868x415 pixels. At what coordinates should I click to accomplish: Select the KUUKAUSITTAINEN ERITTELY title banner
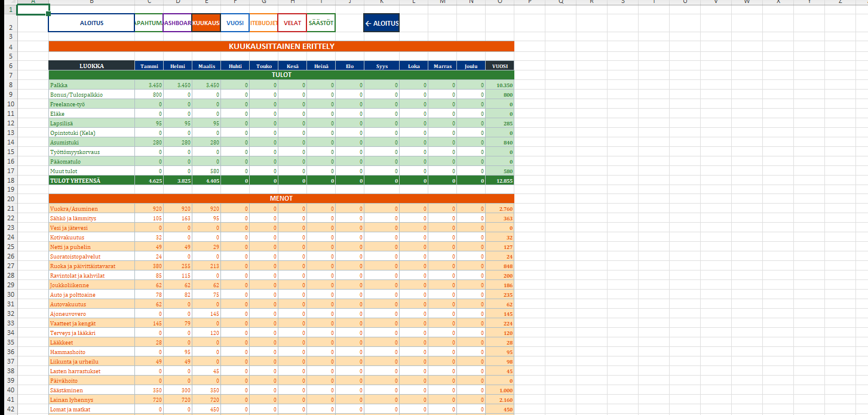point(281,46)
